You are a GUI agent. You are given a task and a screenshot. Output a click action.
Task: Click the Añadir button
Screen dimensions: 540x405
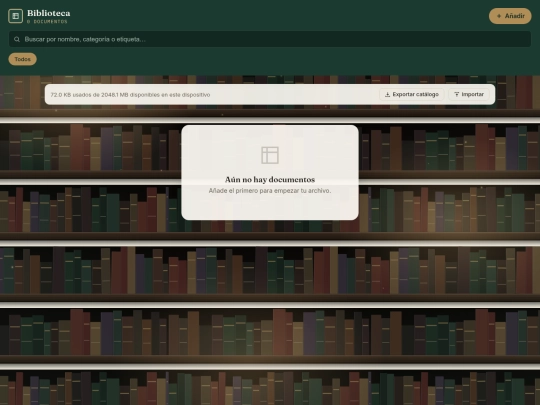click(510, 16)
